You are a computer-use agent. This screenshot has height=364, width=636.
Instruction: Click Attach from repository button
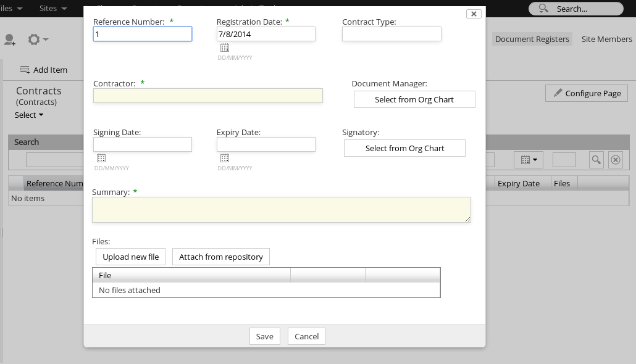click(x=220, y=257)
